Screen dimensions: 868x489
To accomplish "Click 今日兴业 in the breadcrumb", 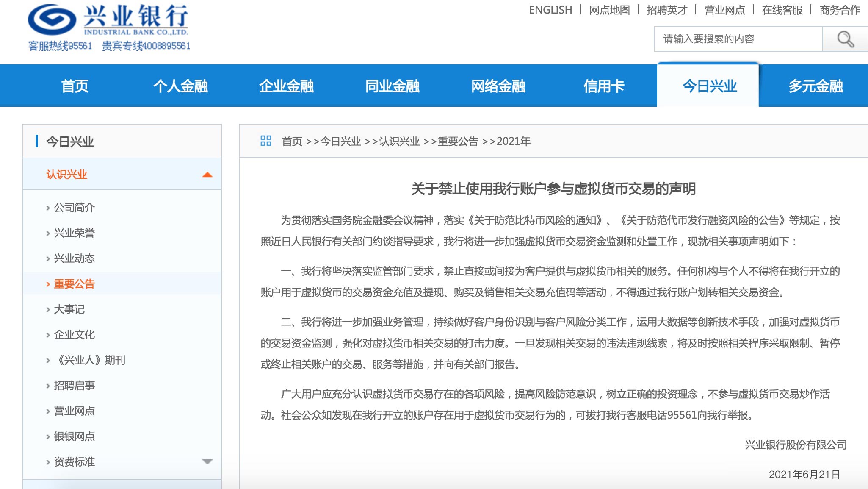I will (340, 141).
